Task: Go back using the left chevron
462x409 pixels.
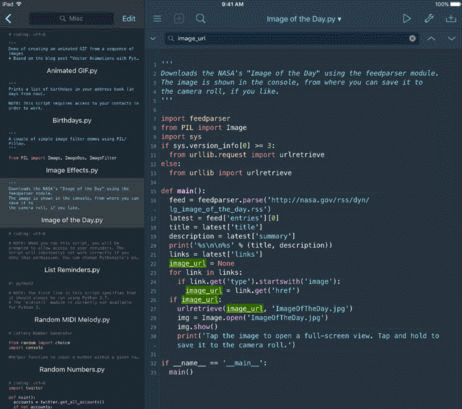Action: click(x=9, y=19)
